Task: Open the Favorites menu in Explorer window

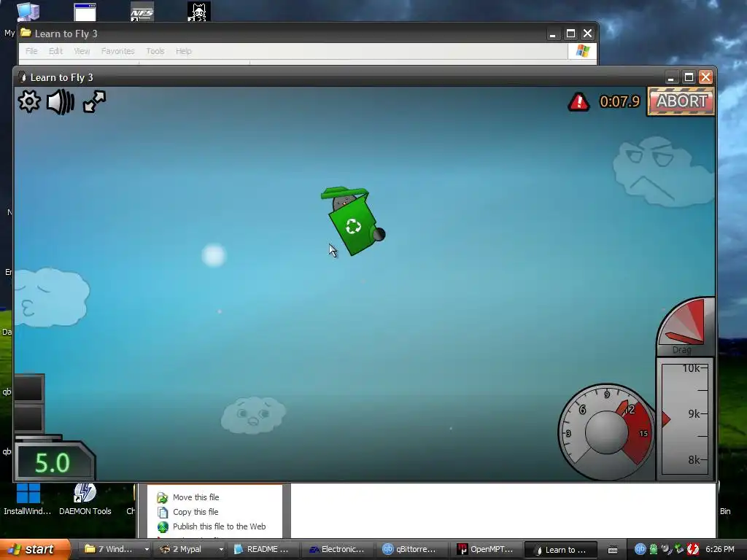Action: pyautogui.click(x=117, y=51)
